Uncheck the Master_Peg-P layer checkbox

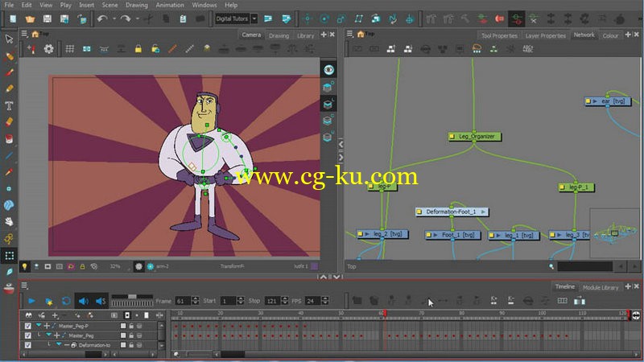tap(28, 326)
